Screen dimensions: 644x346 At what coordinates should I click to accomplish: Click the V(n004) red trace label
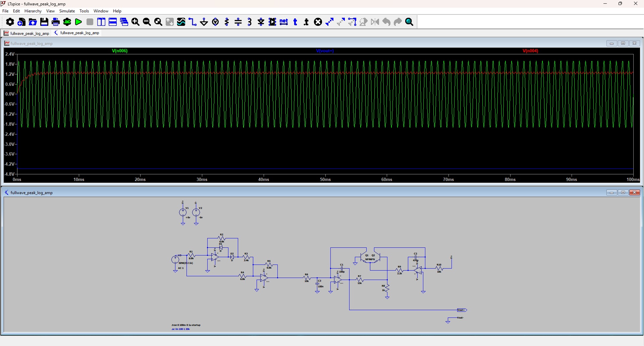(x=530, y=51)
